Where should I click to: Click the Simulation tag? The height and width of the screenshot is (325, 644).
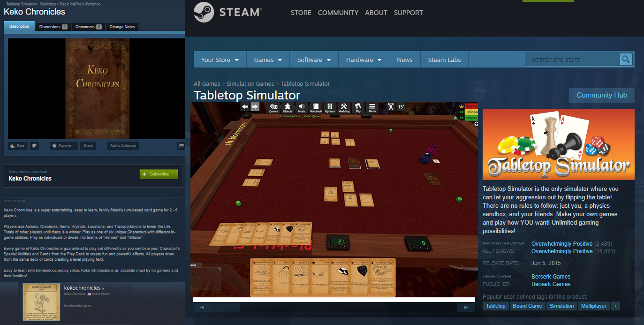point(561,306)
